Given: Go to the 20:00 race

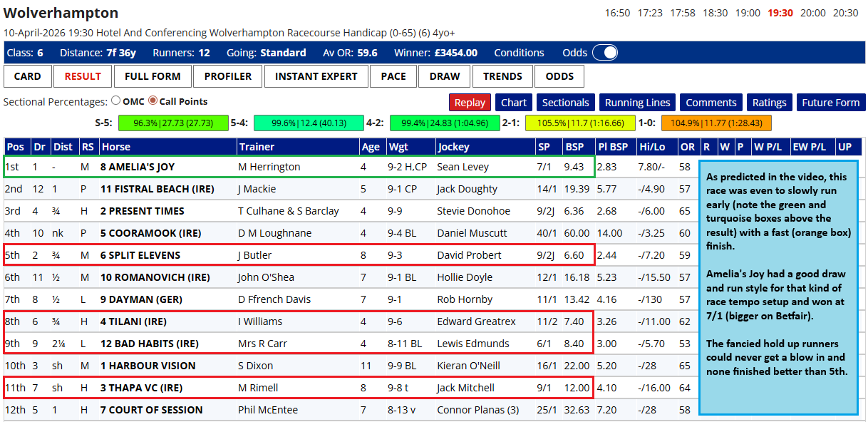Looking at the screenshot, I should coord(813,13).
